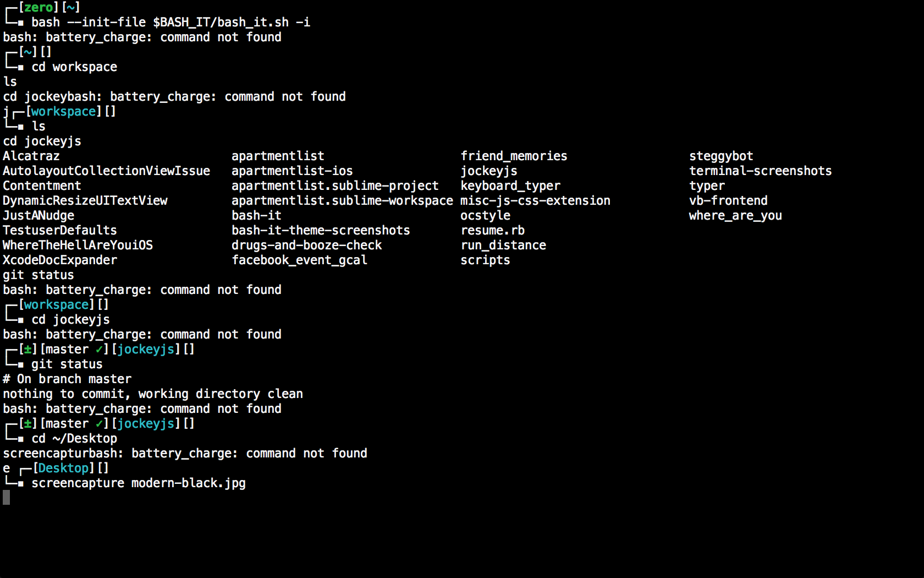This screenshot has height=578, width=924.
Task: Click the gray block cursor at bottom
Action: [x=7, y=498]
